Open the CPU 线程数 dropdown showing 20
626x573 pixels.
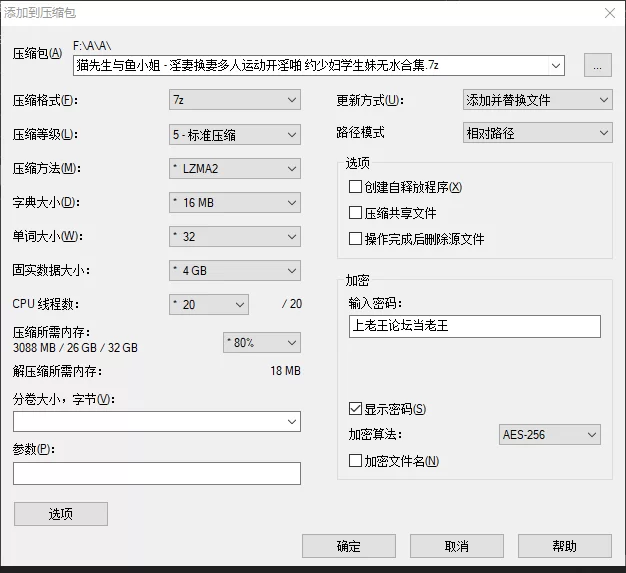click(x=209, y=304)
